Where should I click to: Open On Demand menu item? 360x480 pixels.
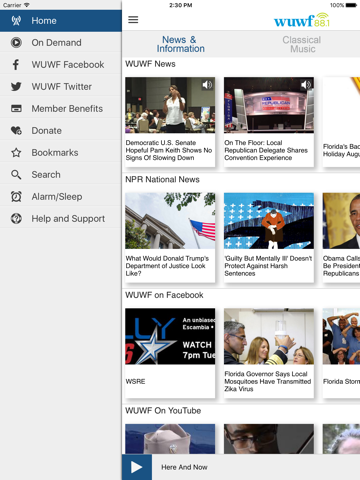tap(61, 43)
